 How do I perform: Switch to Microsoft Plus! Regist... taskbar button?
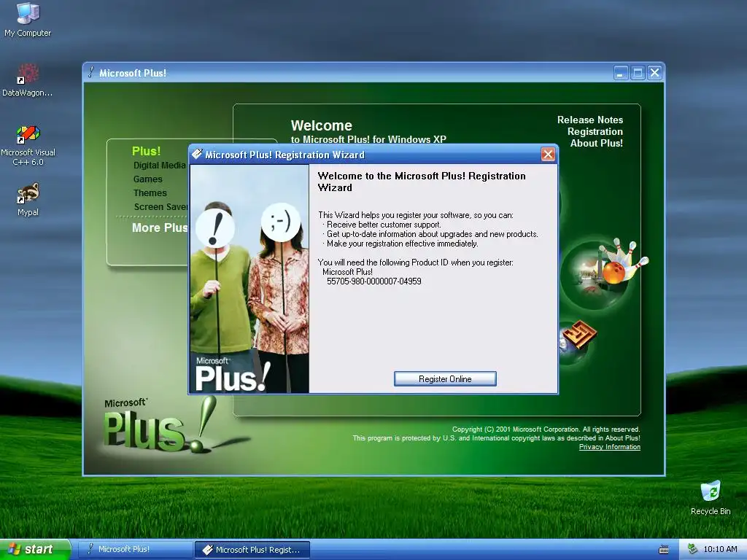click(252, 550)
